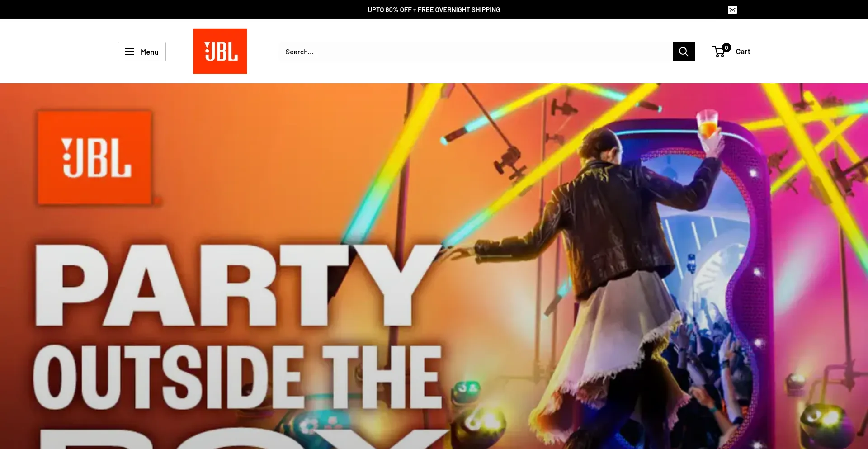Click the large JBL logo in banner
Screen dimensions: 868x449
coord(95,158)
